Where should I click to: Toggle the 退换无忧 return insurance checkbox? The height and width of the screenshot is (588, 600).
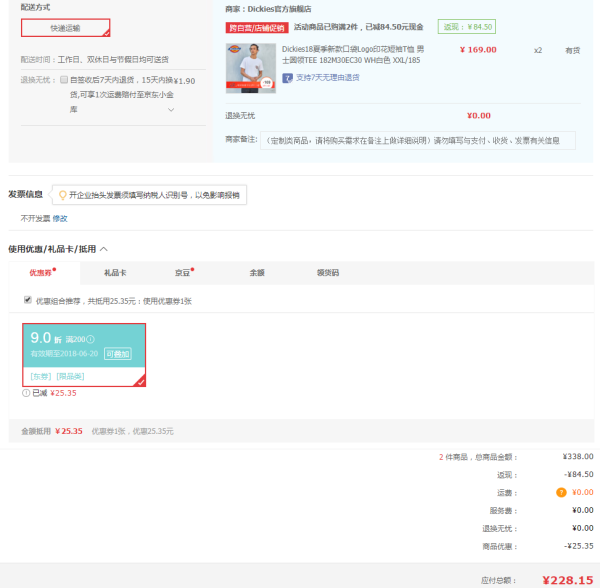click(x=64, y=80)
